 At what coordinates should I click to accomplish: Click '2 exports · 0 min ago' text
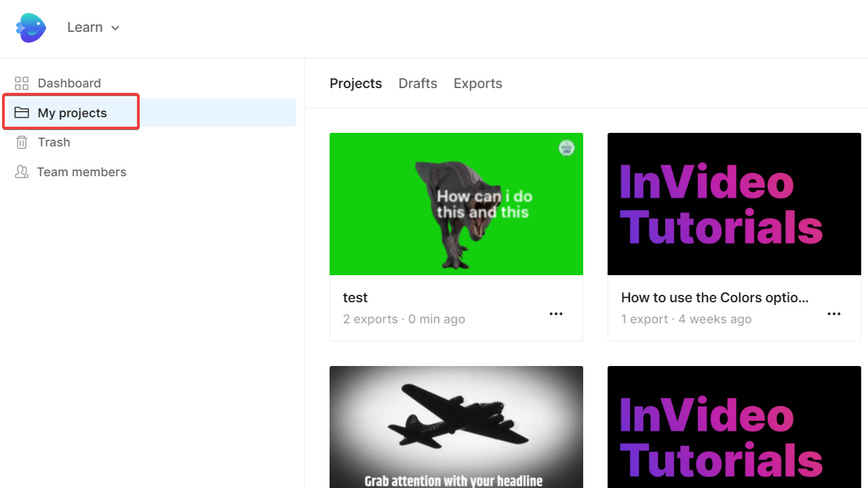tap(404, 319)
